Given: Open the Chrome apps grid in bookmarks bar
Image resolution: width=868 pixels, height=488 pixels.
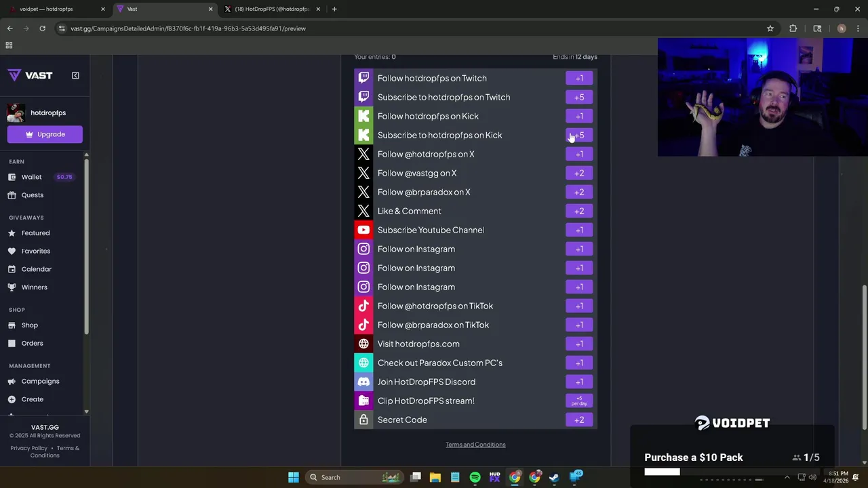Looking at the screenshot, I should click(9, 45).
